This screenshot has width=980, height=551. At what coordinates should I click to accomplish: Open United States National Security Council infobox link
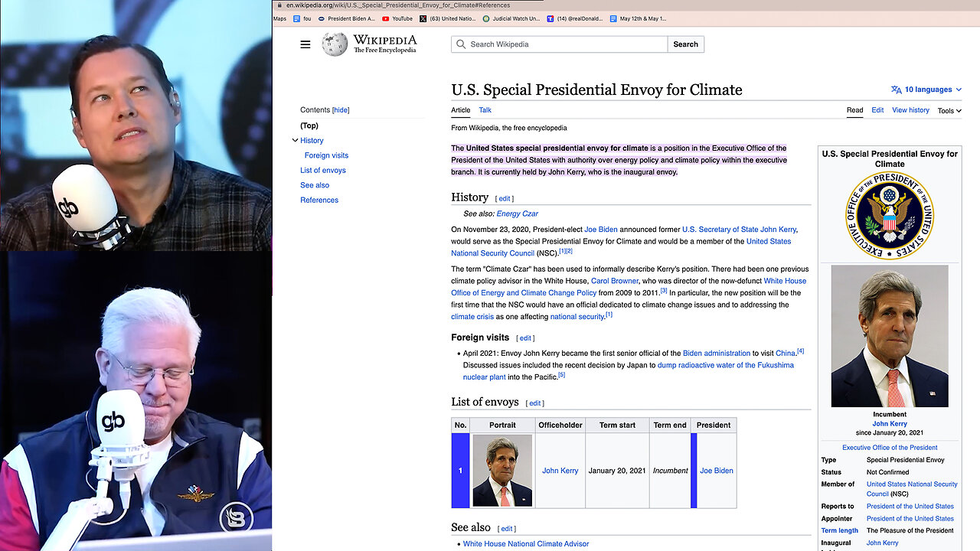click(x=912, y=489)
